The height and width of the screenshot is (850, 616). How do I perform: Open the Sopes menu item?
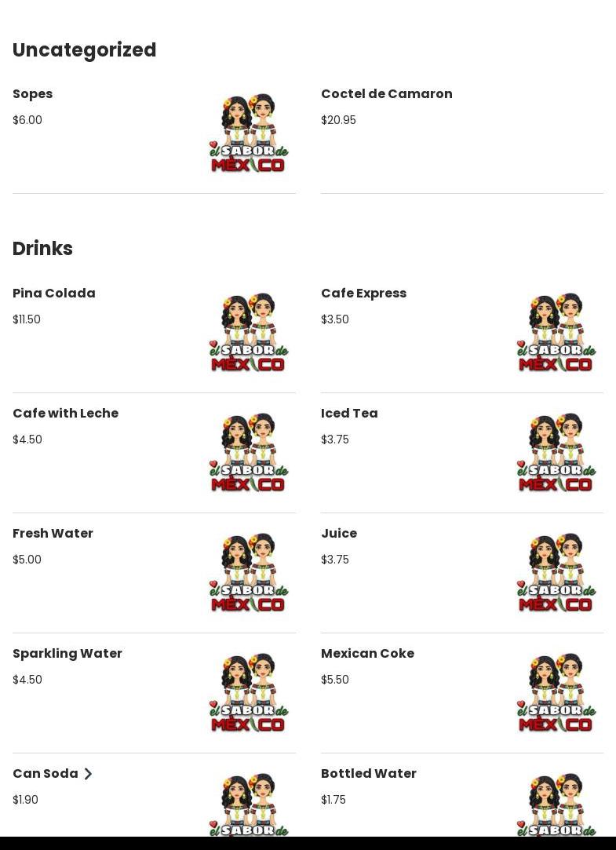click(32, 94)
